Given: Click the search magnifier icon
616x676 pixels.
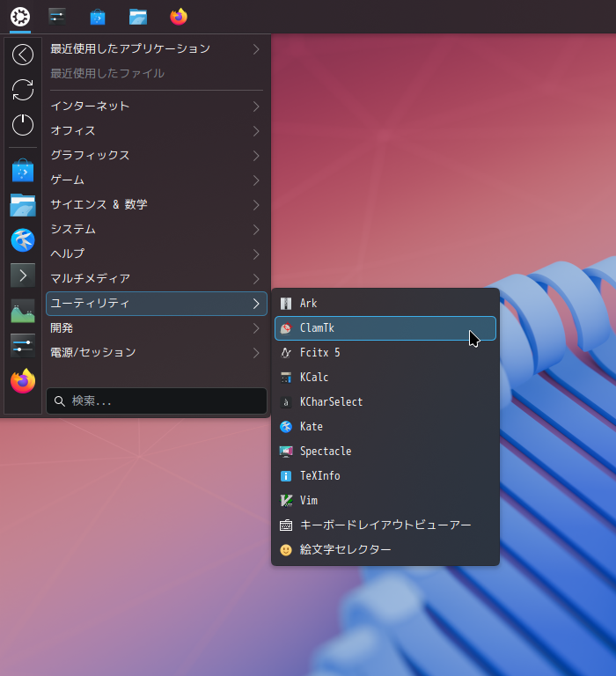Looking at the screenshot, I should pos(60,401).
